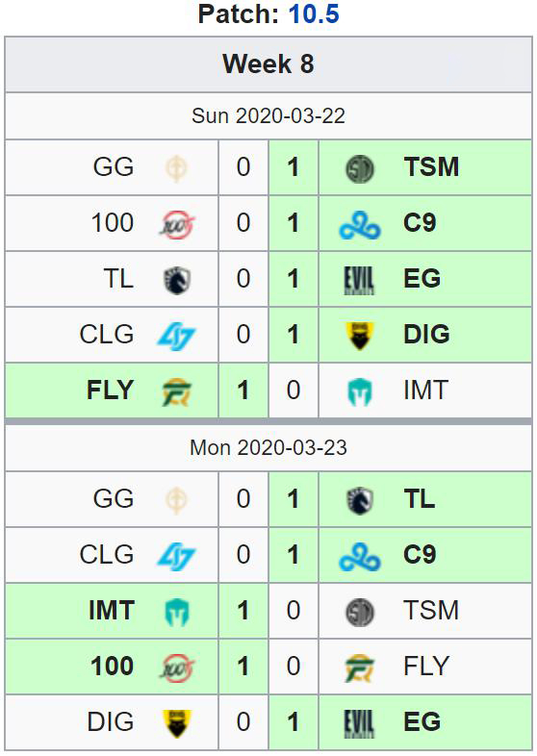Viewport: 537px width, 756px height.
Task: Open bold EG link in Monday's last match
Action: [x=422, y=721]
